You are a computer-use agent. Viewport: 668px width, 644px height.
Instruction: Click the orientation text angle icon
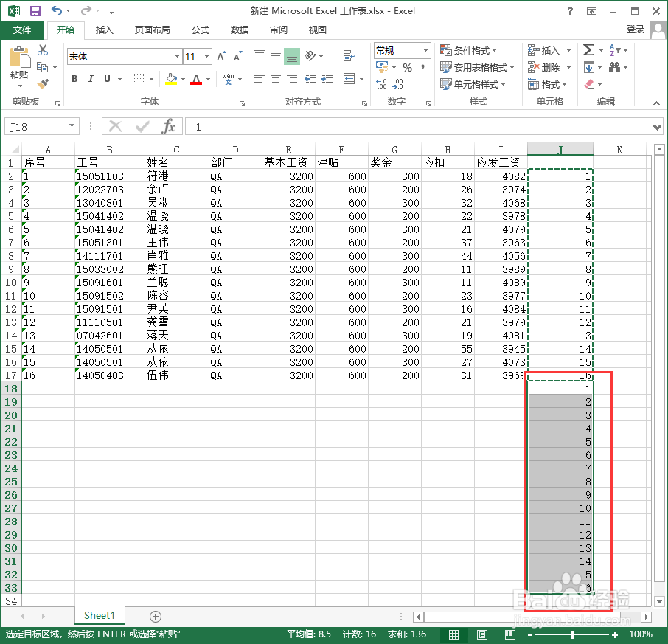click(310, 56)
